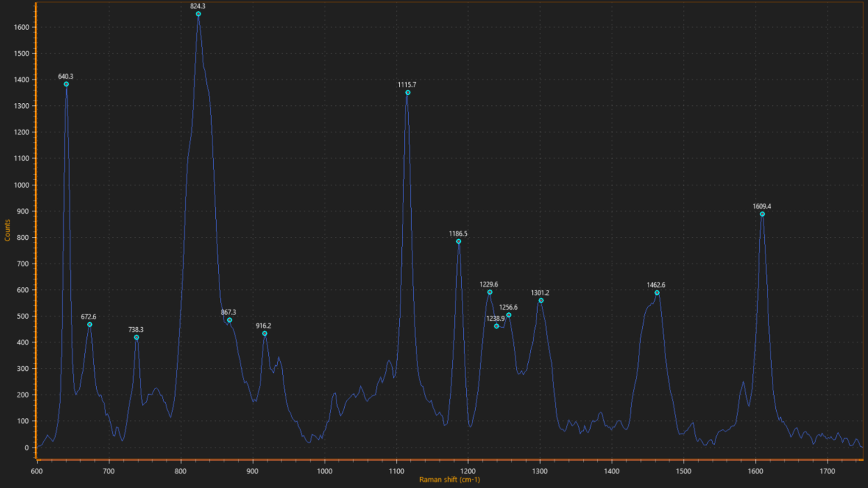The width and height of the screenshot is (868, 488).
Task: Click the 916.2 peak marker
Action: pyautogui.click(x=265, y=334)
